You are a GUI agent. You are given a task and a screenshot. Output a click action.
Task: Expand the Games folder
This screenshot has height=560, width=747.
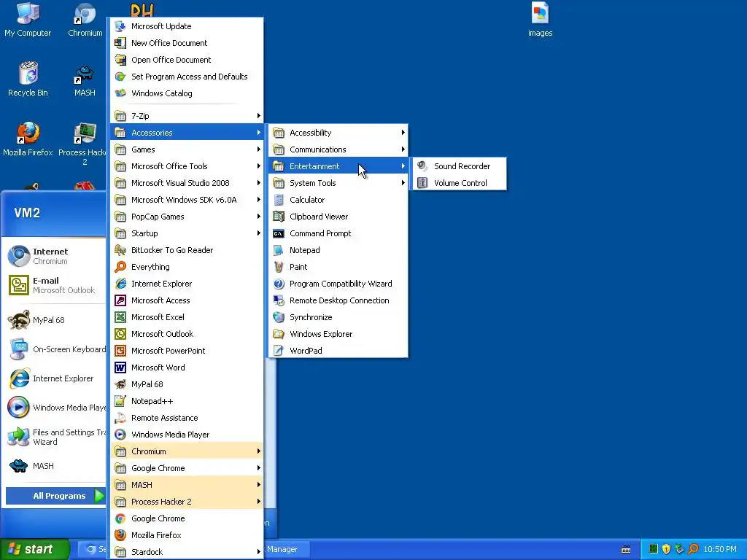tap(187, 149)
